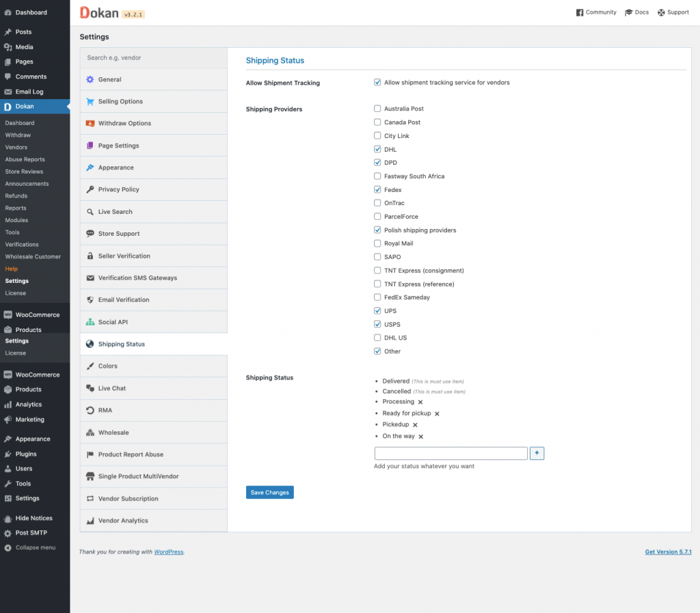Screen dimensions: 700x613
Task: Go to Dokan Vendors submenu
Action: (x=16, y=147)
